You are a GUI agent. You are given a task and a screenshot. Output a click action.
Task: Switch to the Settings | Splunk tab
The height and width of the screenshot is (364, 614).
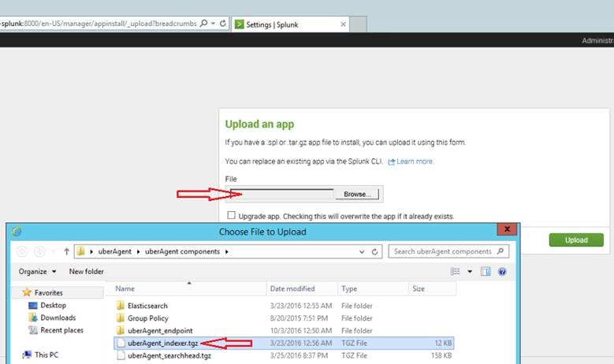(289, 24)
